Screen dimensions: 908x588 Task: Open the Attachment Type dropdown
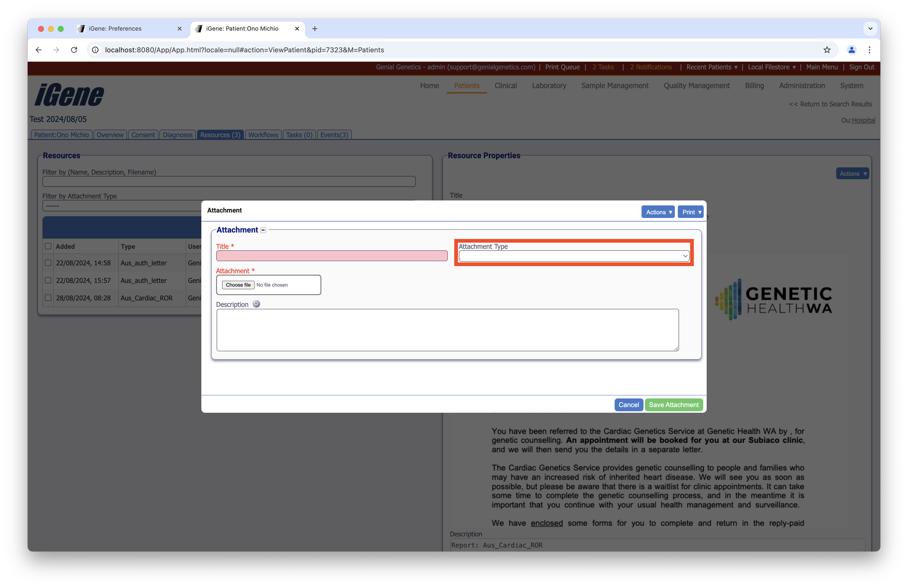[x=573, y=256]
